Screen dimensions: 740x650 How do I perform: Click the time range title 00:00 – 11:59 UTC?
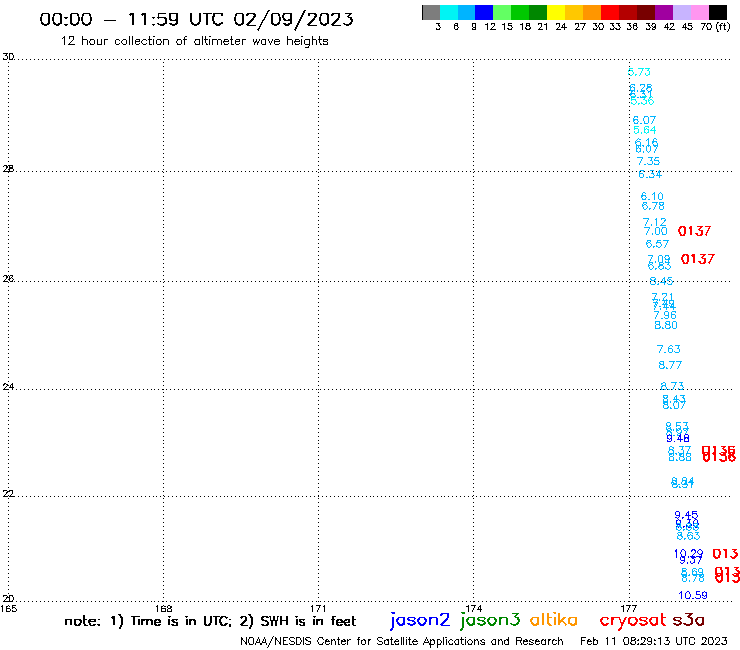click(x=196, y=19)
